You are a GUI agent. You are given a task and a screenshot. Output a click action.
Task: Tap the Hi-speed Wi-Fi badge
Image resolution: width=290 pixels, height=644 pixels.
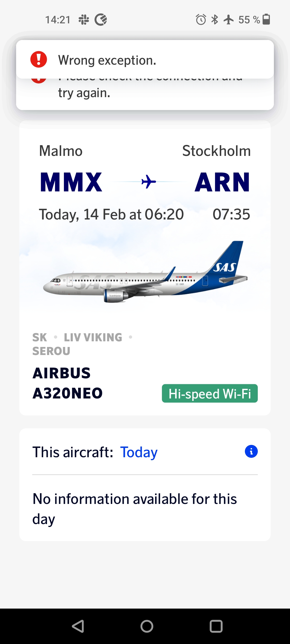pos(210,393)
